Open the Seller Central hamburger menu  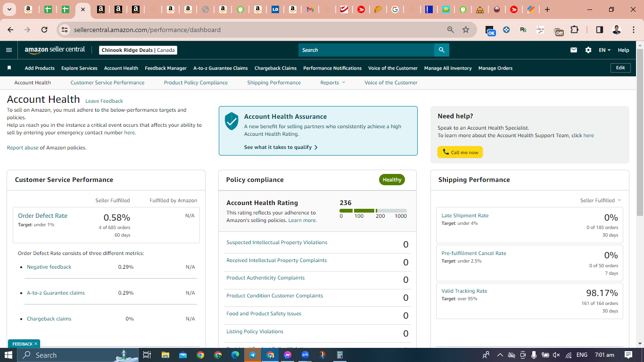[x=9, y=50]
